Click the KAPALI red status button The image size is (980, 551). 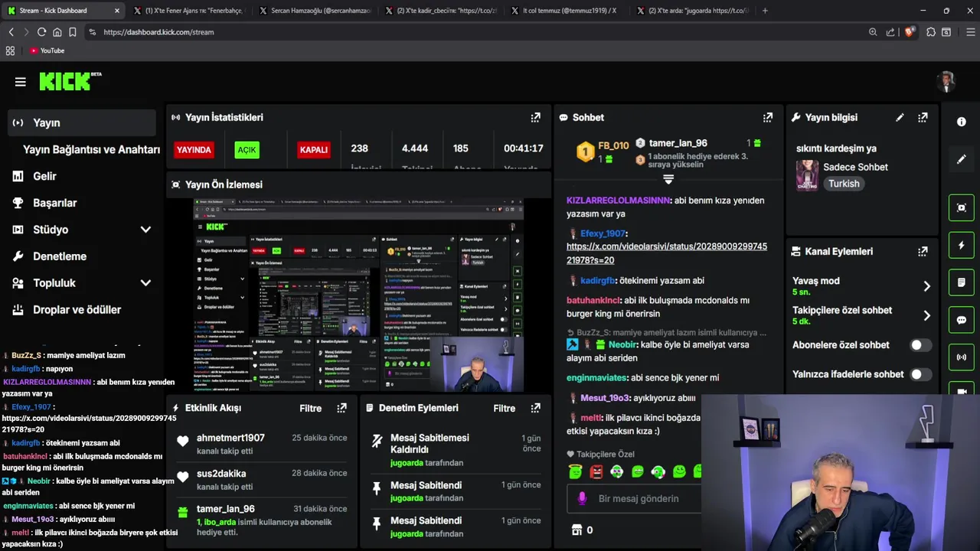[x=313, y=150]
